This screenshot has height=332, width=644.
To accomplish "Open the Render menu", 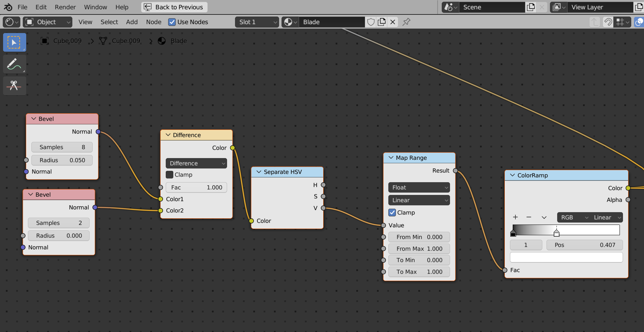I will pos(65,7).
